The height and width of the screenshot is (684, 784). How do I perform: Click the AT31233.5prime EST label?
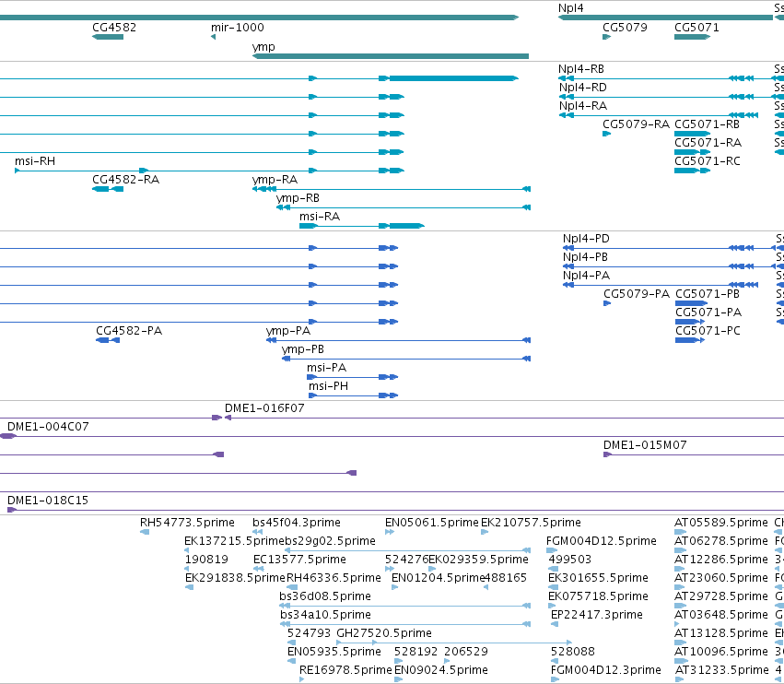click(721, 670)
